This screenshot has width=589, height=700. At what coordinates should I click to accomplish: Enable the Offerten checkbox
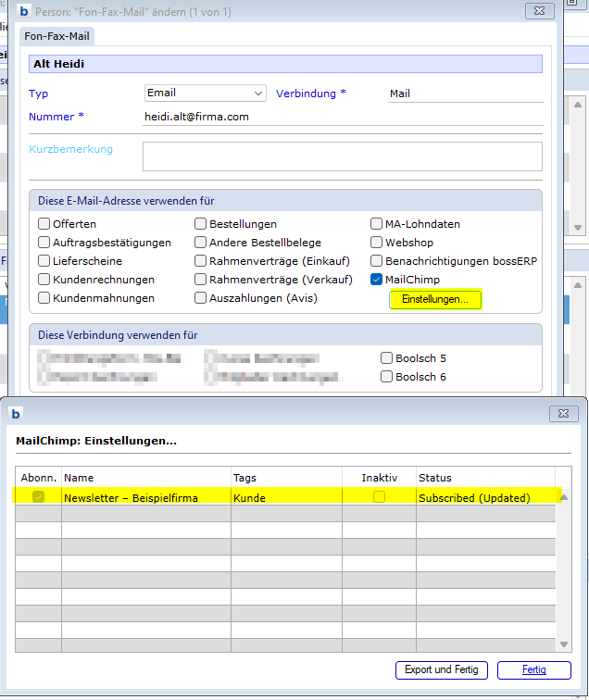tap(44, 224)
